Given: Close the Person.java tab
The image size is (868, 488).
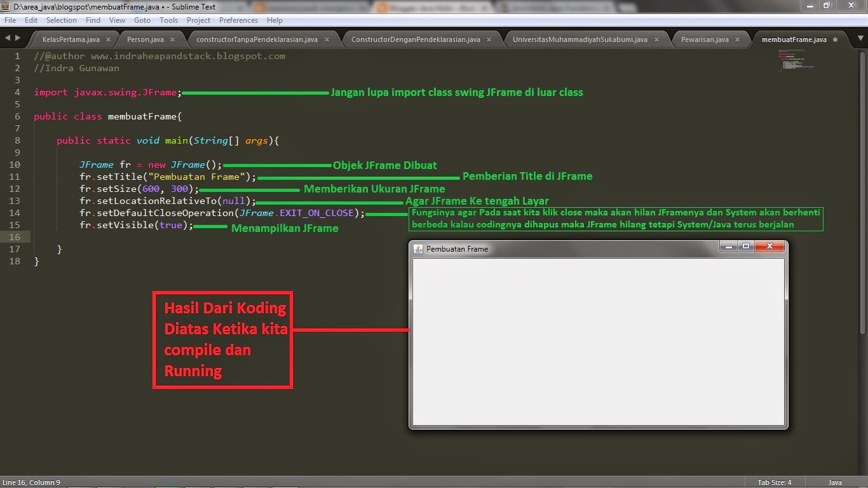Looking at the screenshot, I should [173, 39].
